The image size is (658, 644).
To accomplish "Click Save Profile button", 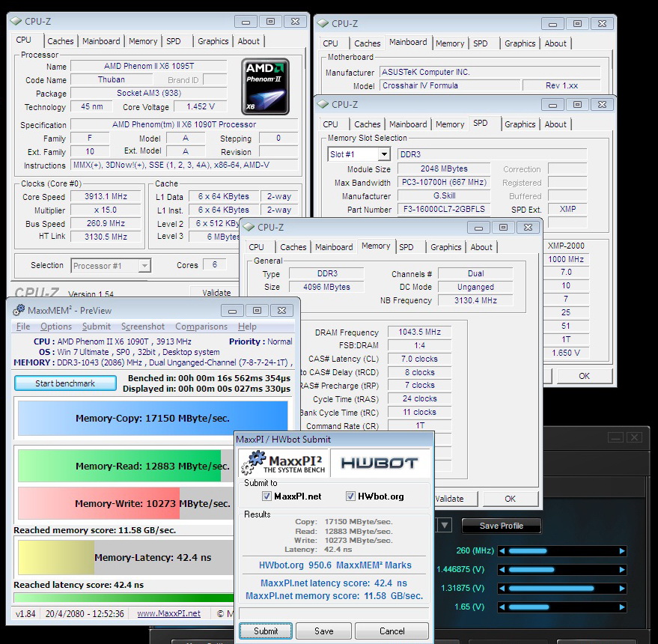I will tap(501, 526).
